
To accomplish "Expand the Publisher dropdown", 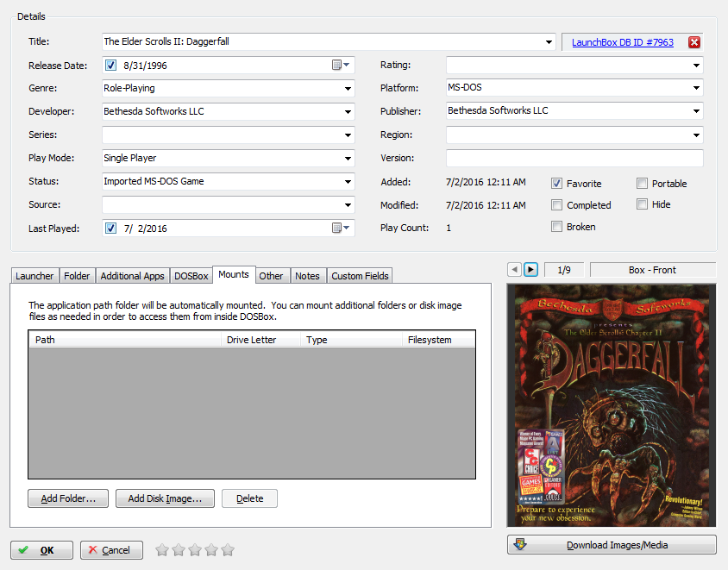I will 696,111.
